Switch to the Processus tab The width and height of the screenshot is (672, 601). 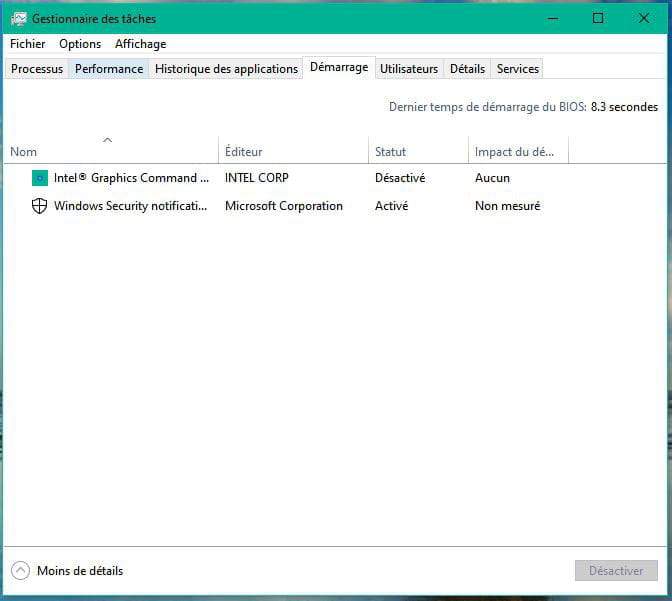click(x=37, y=69)
